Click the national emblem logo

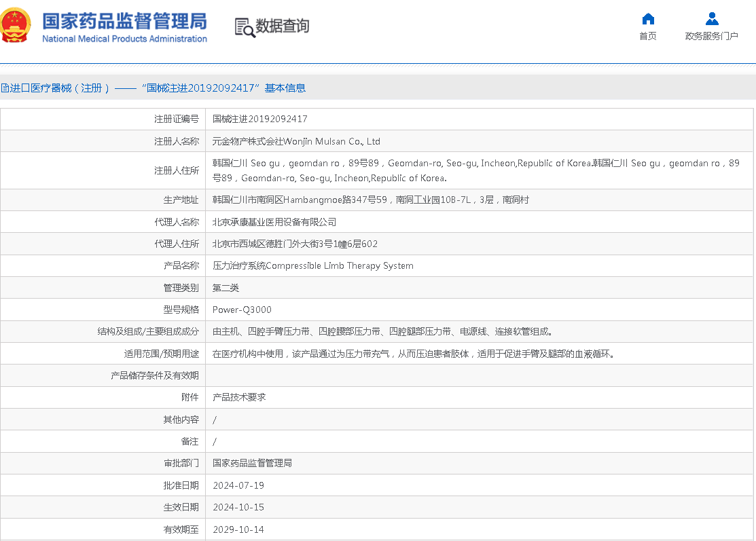pyautogui.click(x=16, y=25)
